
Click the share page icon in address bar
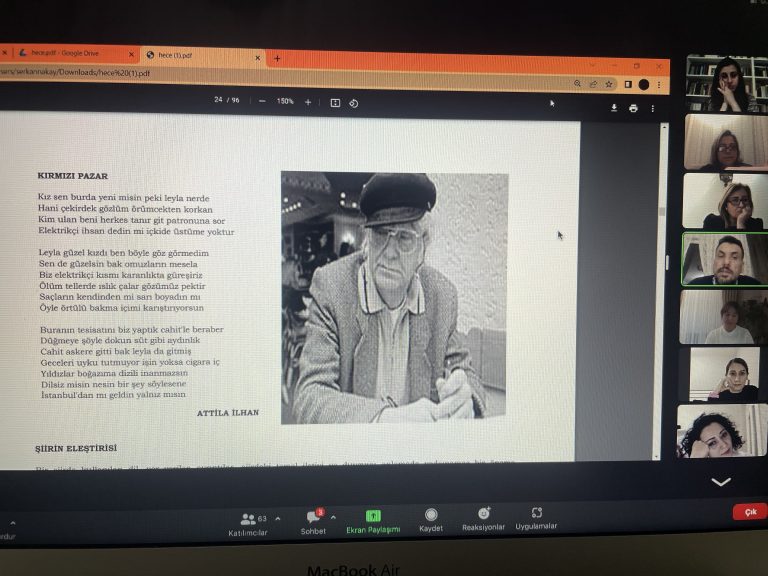pos(593,84)
